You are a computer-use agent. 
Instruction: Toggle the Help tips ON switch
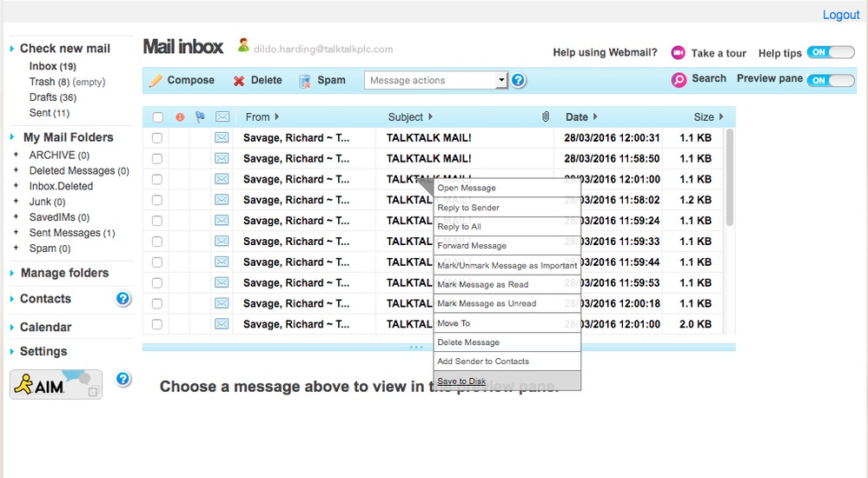tap(831, 52)
